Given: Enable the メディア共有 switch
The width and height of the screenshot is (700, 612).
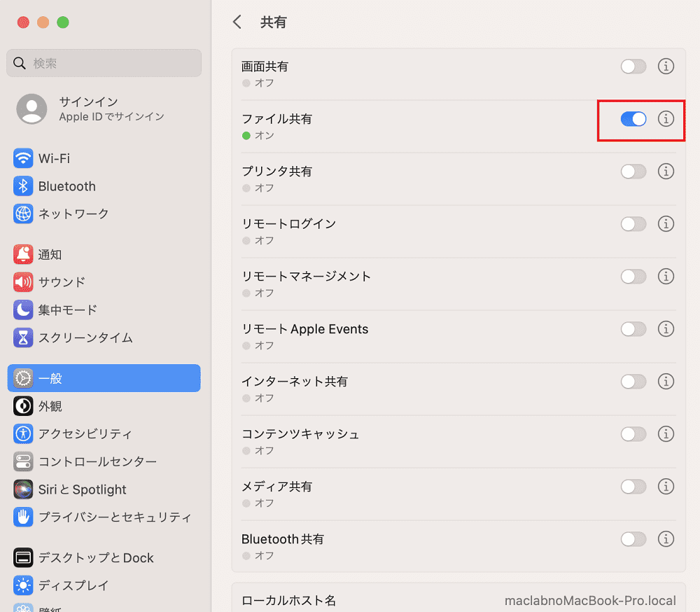Looking at the screenshot, I should pos(633,487).
